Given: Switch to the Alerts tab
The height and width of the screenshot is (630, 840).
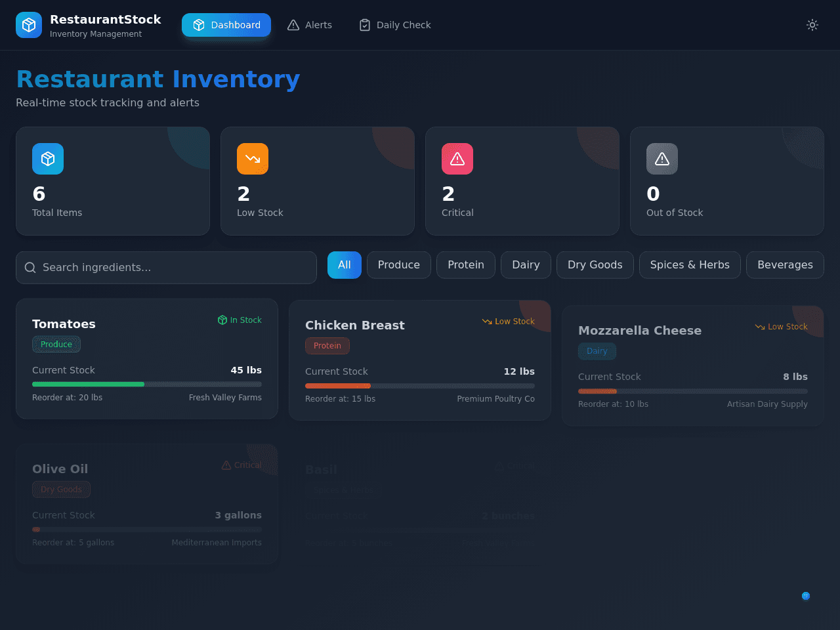Looking at the screenshot, I should point(310,25).
